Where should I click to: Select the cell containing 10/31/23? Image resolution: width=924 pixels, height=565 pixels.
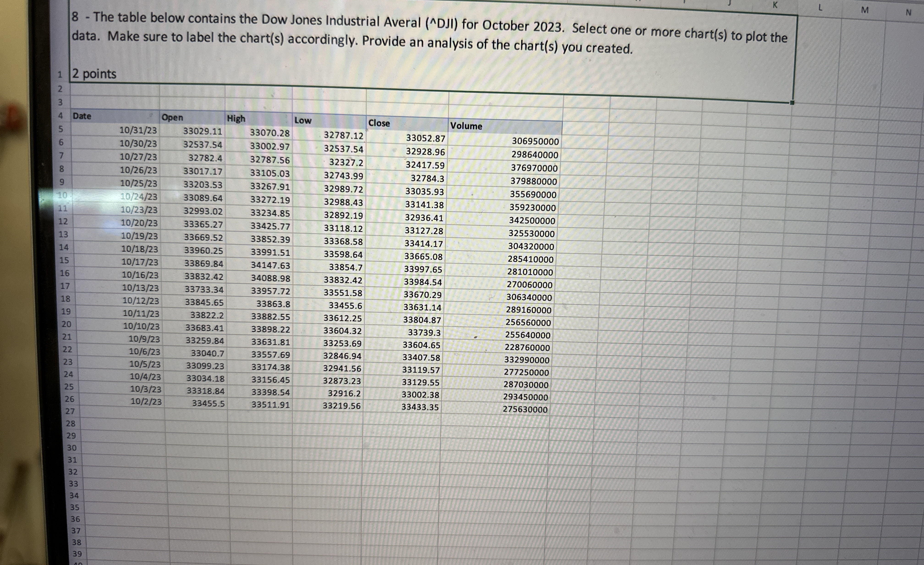tap(139, 131)
